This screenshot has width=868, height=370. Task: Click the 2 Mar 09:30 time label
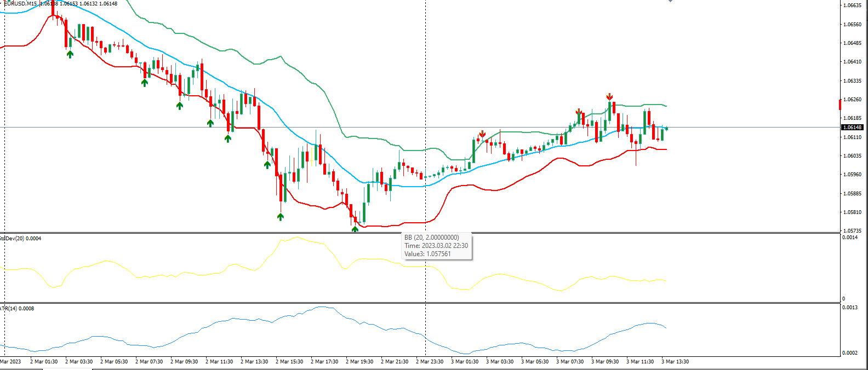(x=184, y=361)
